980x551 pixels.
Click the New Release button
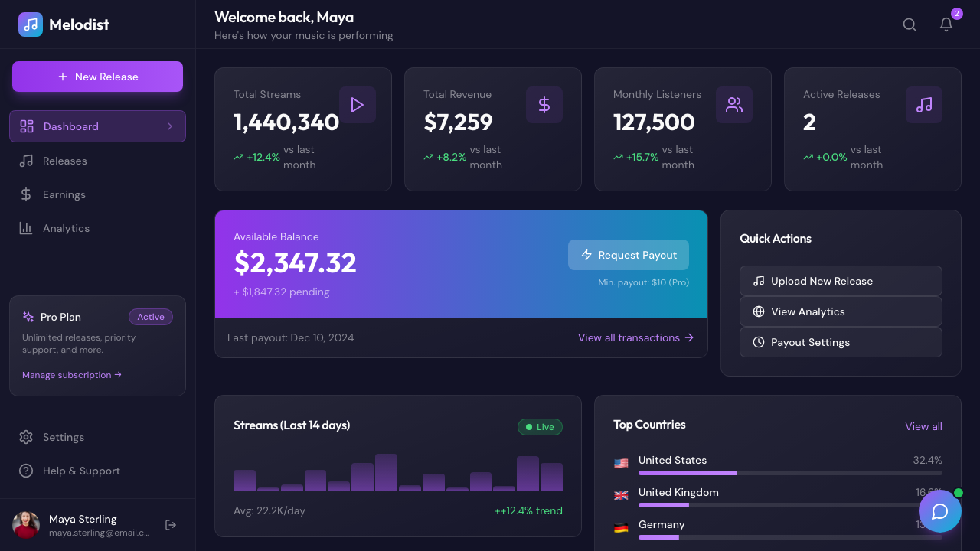97,77
